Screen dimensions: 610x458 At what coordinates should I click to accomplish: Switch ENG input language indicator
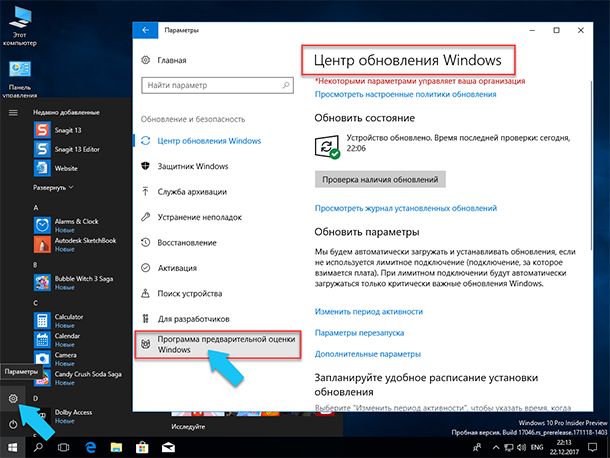537,447
